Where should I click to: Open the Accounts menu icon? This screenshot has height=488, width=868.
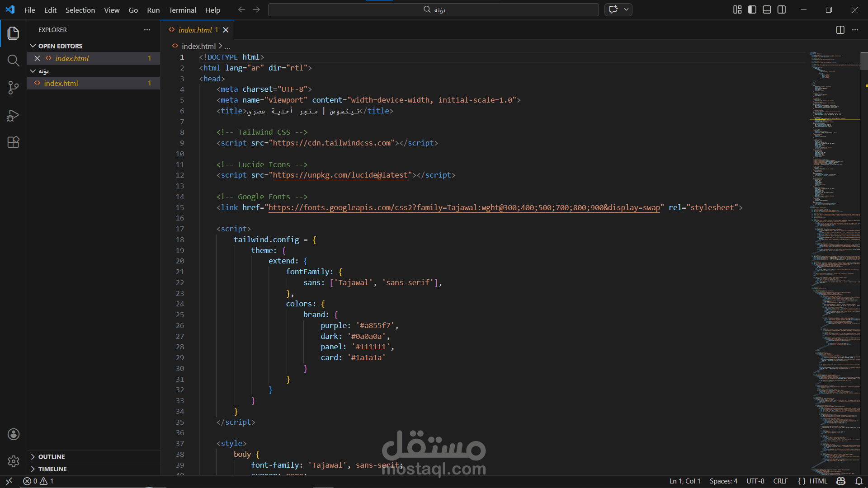click(13, 434)
